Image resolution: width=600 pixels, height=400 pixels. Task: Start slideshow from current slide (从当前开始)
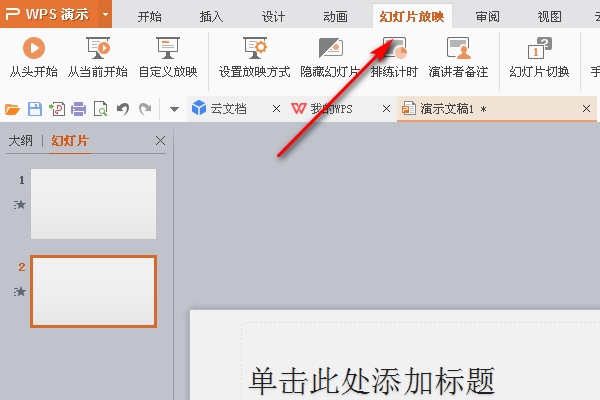tap(98, 58)
